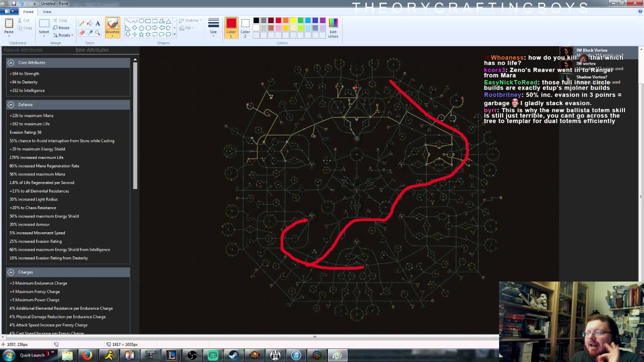Open Paint application menu dropdown

pyautogui.click(x=10, y=12)
